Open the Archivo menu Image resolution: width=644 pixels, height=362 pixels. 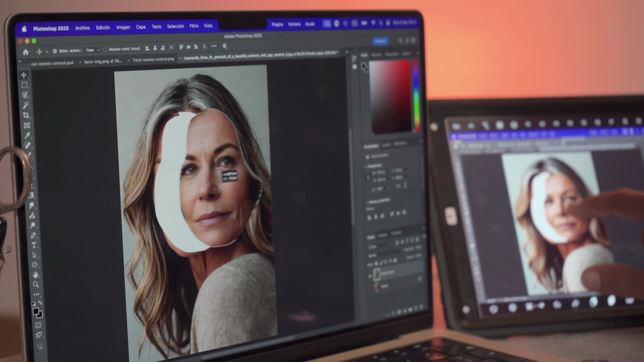point(83,28)
